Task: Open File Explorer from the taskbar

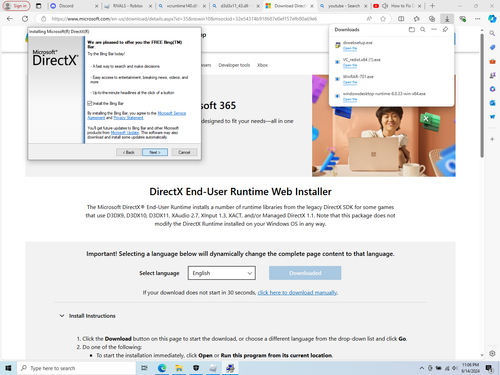Action: pos(179,368)
